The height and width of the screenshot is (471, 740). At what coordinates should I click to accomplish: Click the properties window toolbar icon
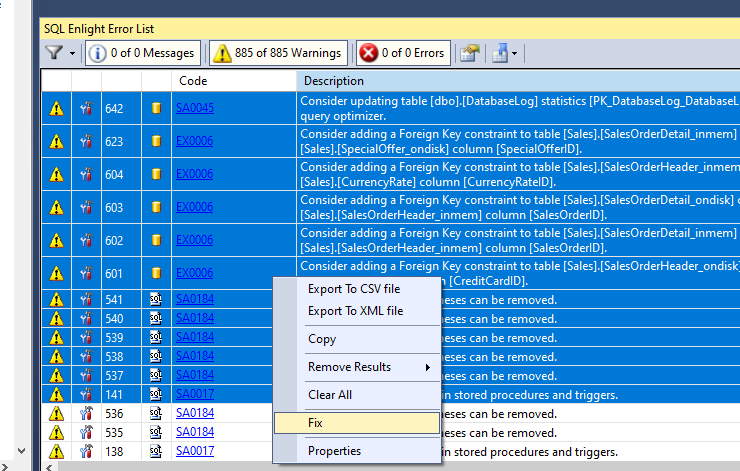click(x=470, y=53)
